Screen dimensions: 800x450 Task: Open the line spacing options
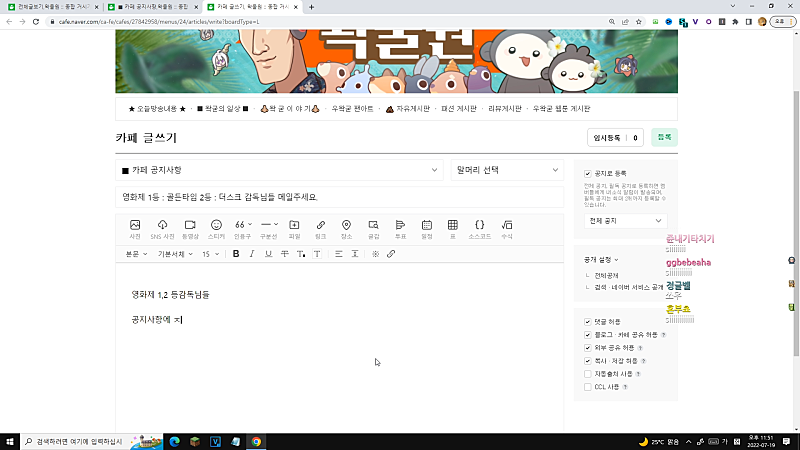tap(355, 254)
